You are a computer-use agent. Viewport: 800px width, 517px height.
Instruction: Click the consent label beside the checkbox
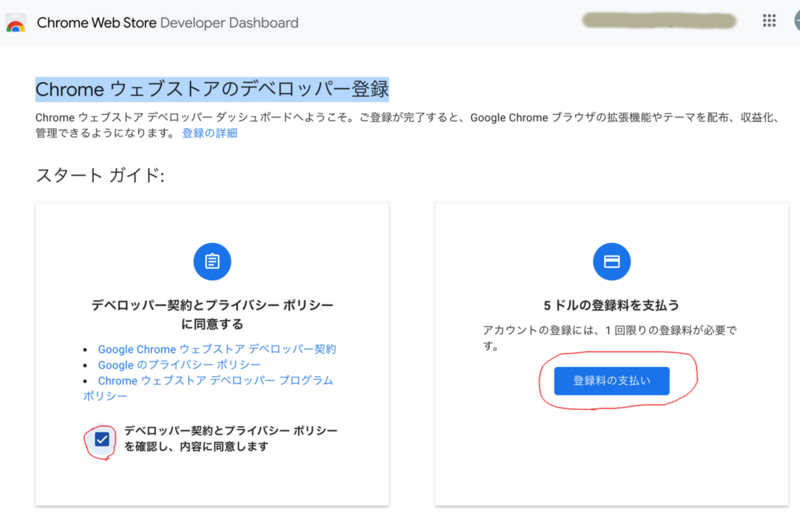point(231,438)
